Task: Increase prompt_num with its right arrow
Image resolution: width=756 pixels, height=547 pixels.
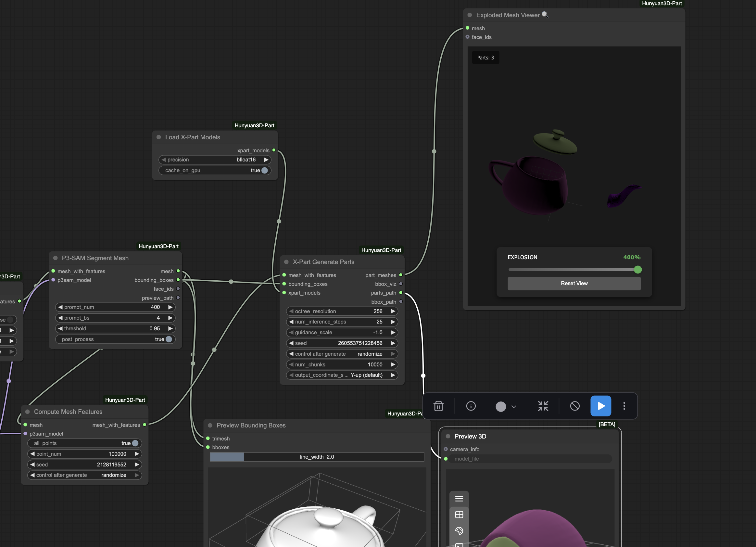Action: pyautogui.click(x=170, y=307)
